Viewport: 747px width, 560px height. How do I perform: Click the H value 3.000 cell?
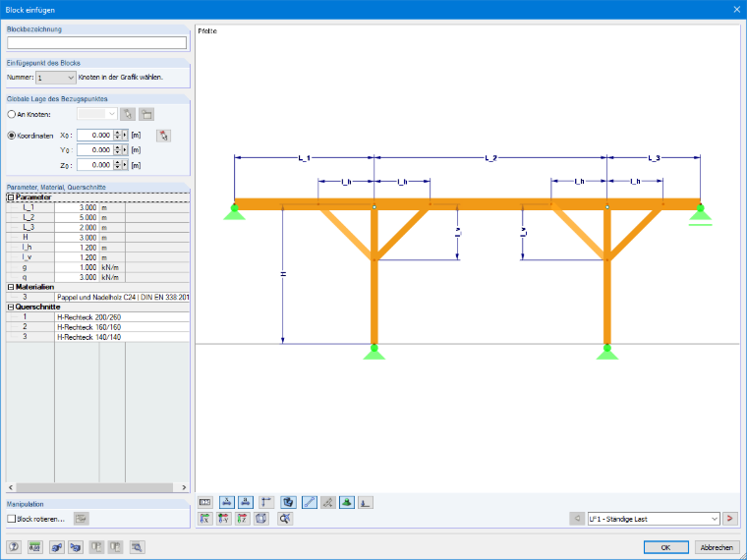click(x=77, y=238)
